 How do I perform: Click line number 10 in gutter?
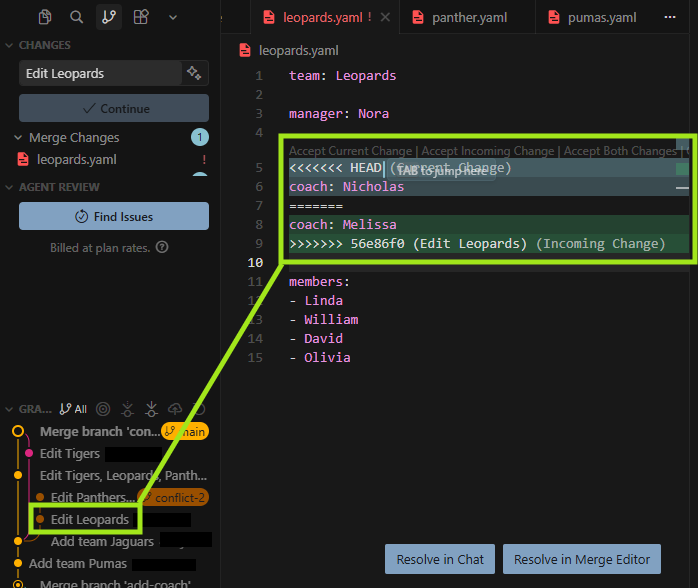click(x=255, y=263)
